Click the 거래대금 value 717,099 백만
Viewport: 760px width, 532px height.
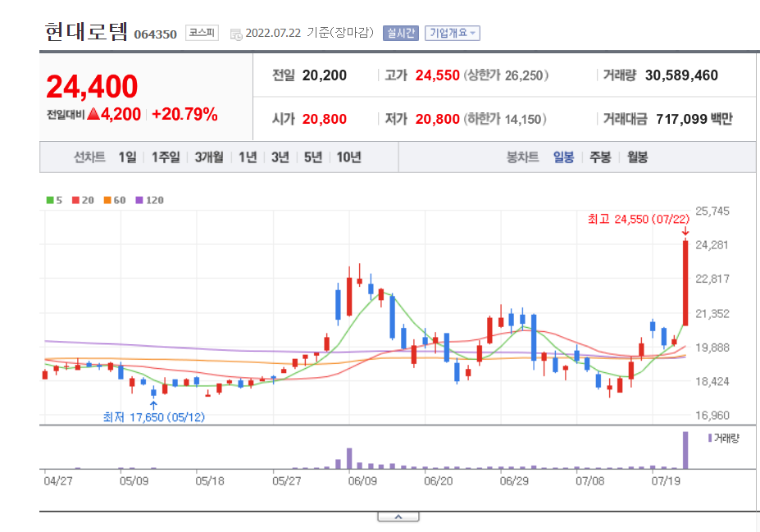pyautogui.click(x=694, y=119)
